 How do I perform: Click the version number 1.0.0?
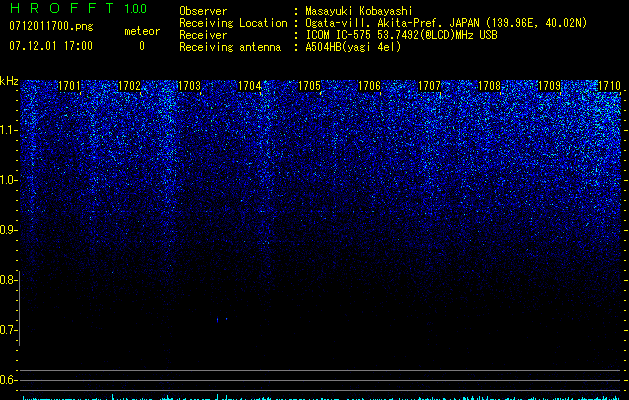136,9
